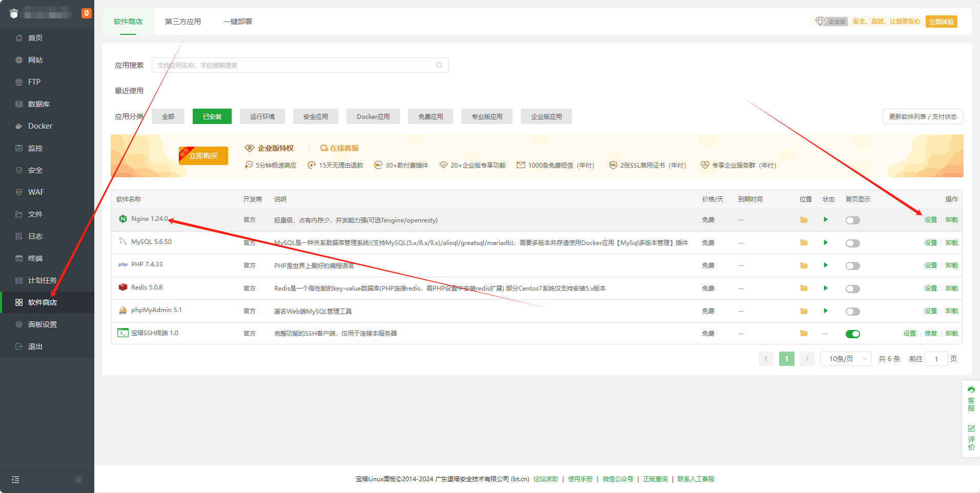Image resolution: width=980 pixels, height=493 pixels.
Task: Open Nginx install location folder icon
Action: pyautogui.click(x=804, y=220)
